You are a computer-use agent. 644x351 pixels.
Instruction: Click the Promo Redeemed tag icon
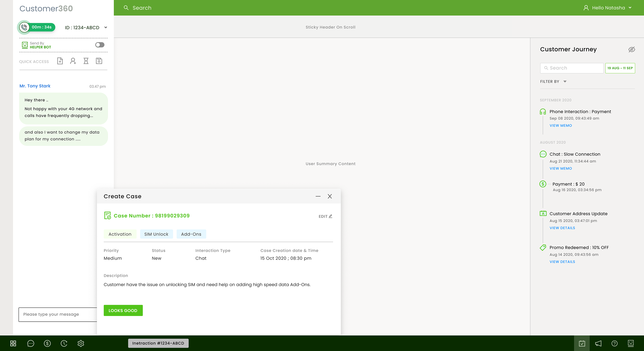pyautogui.click(x=543, y=247)
